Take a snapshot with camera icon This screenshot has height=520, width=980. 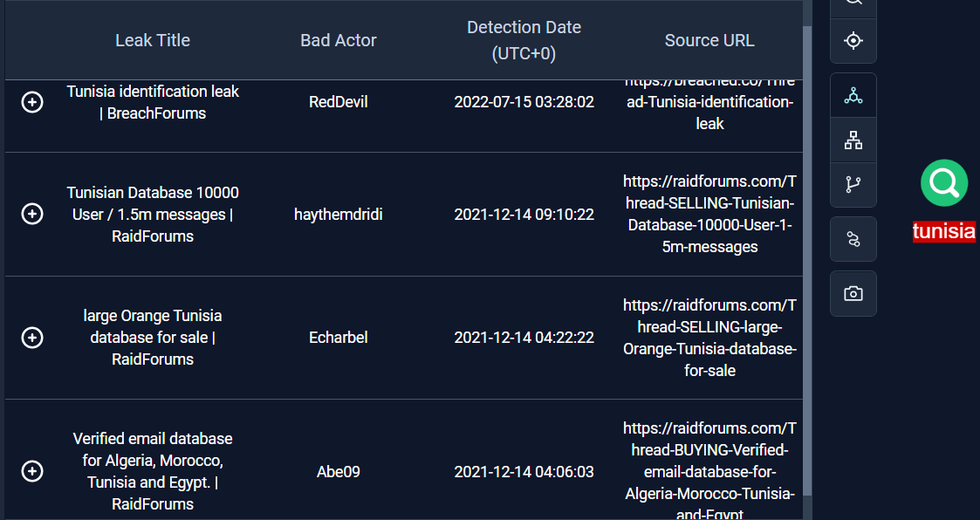click(x=853, y=293)
